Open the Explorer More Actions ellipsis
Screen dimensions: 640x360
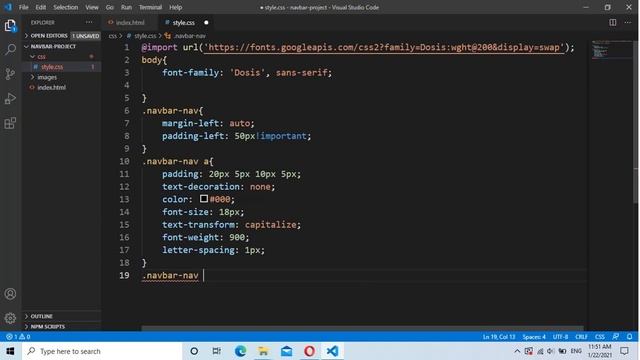[x=89, y=22]
